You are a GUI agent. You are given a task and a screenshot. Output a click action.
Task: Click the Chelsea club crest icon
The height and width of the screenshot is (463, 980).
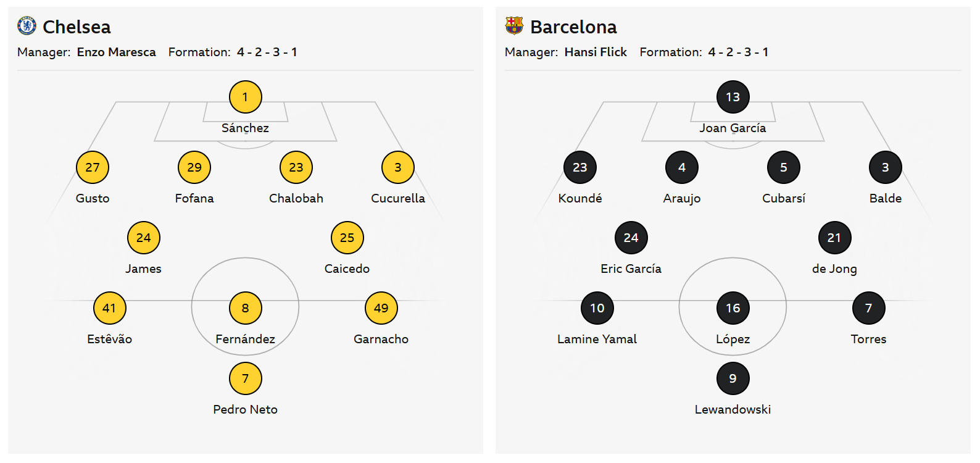point(27,26)
